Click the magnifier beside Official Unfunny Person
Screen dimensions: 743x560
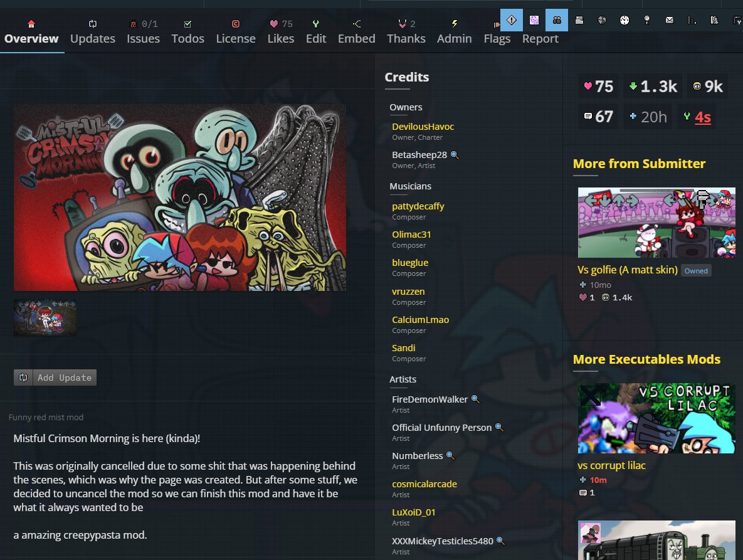499,427
